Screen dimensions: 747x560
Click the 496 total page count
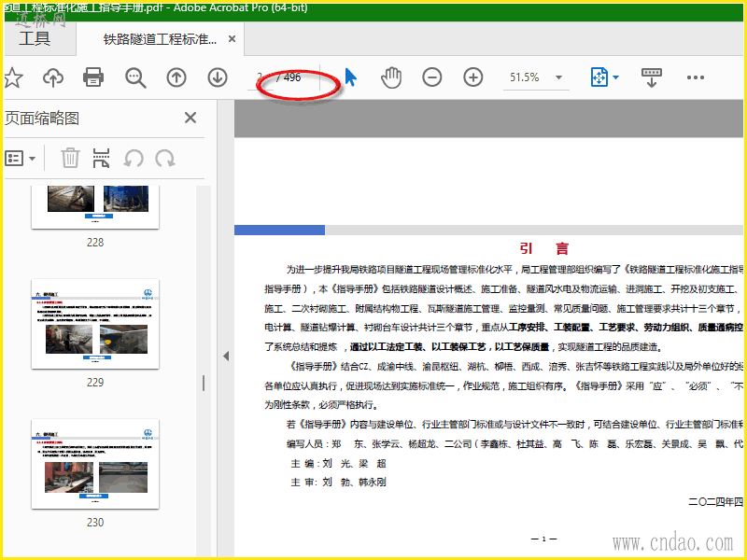pyautogui.click(x=292, y=77)
